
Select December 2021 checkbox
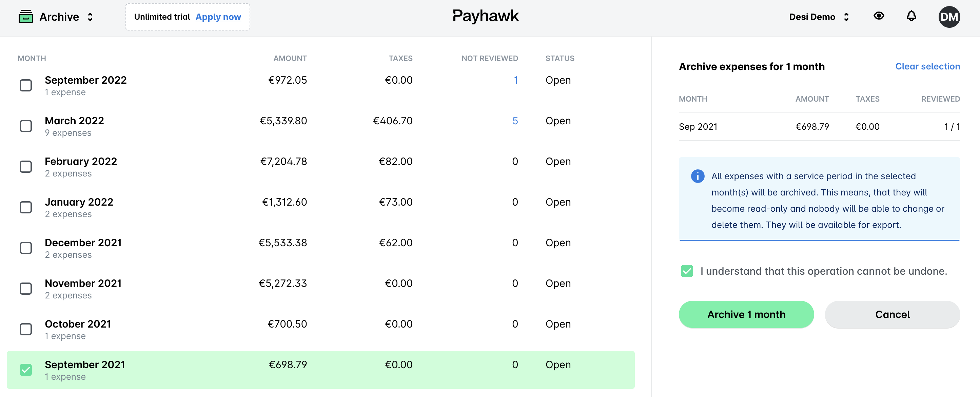pyautogui.click(x=26, y=248)
